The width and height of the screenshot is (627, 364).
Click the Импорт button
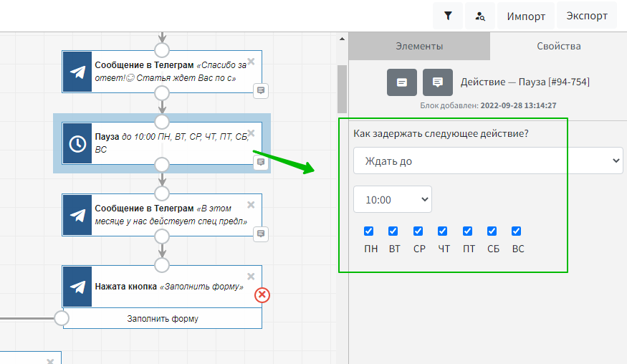click(526, 16)
